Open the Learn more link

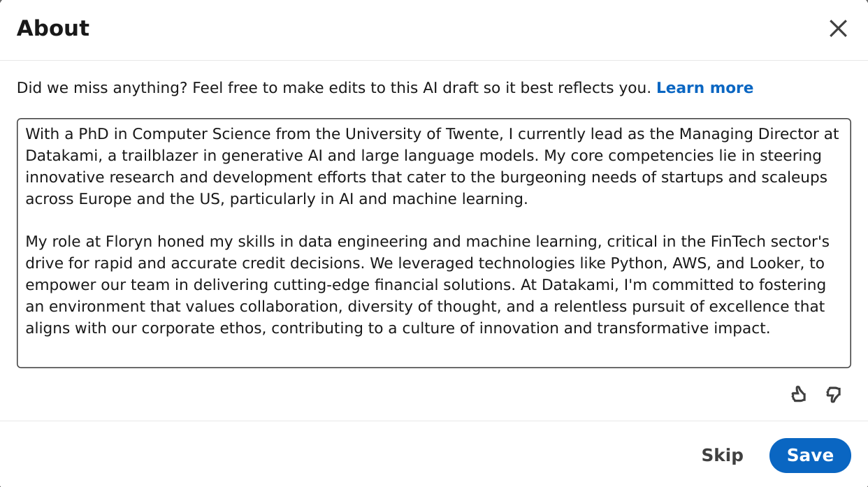(x=704, y=88)
